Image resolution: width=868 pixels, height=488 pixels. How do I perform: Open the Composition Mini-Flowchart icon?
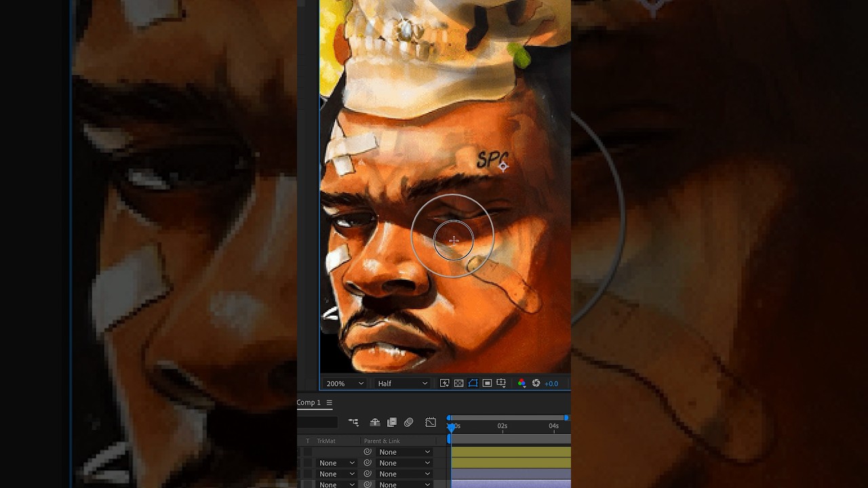tap(353, 422)
